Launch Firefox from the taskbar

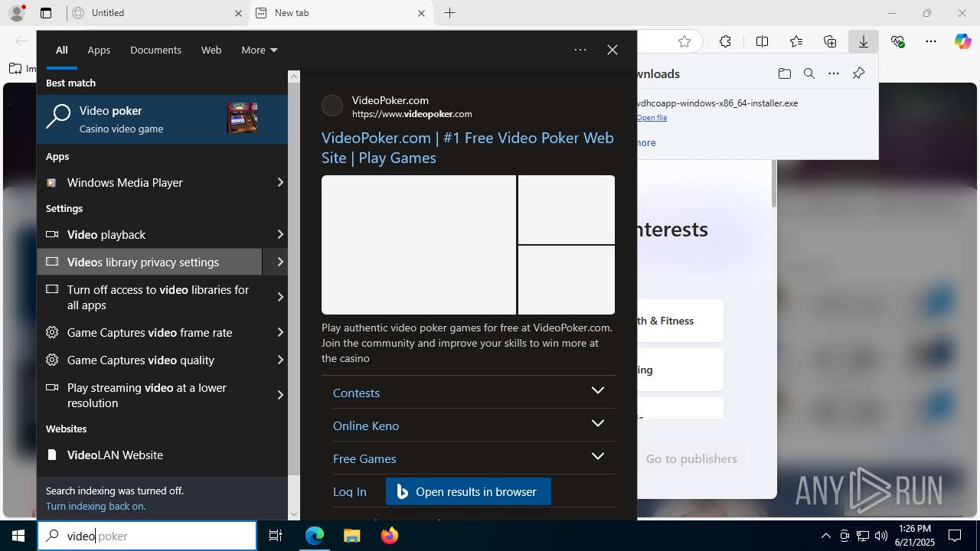coord(390,536)
